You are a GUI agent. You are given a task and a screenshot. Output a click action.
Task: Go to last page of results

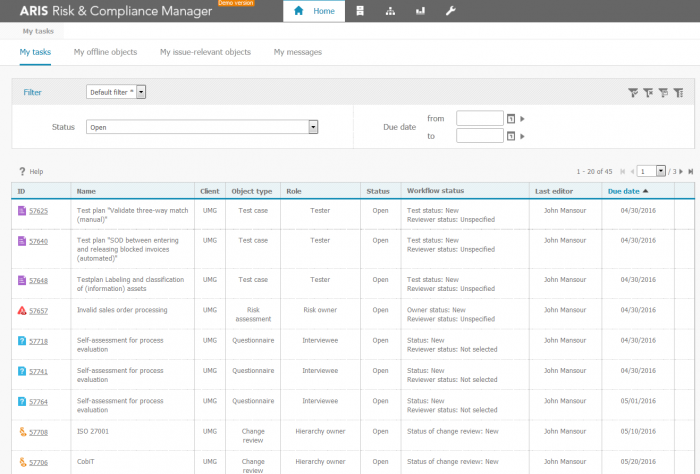[691, 171]
